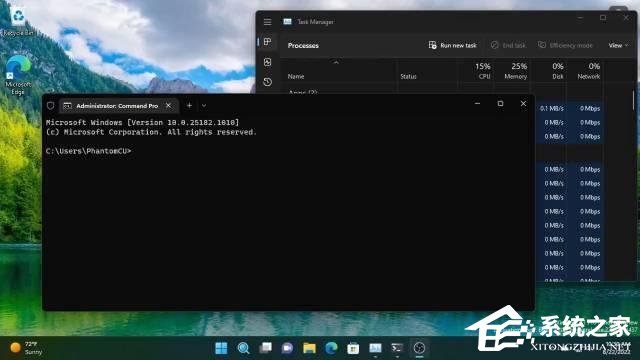Image resolution: width=640 pixels, height=360 pixels.
Task: Close the Command Prompt tab
Action: [169, 105]
